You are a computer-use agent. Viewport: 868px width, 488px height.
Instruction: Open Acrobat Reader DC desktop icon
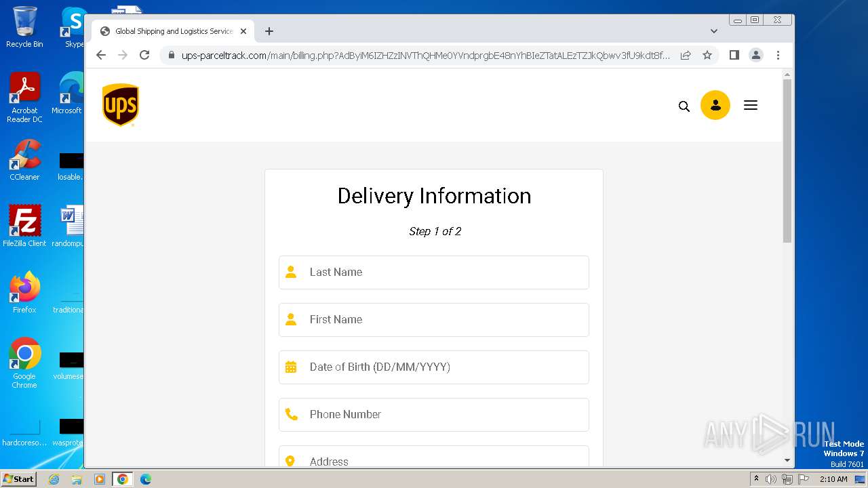pyautogui.click(x=24, y=98)
